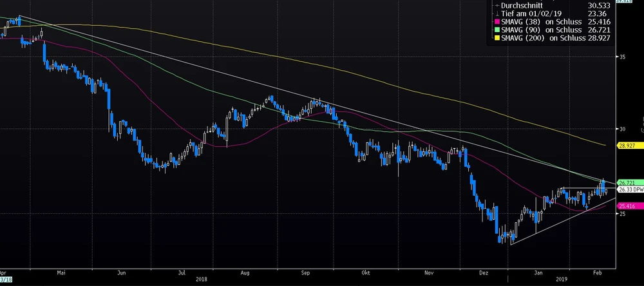Screen dimensions: 644x286
Task: Click the white 26.33 DPW price tag
Action: [630, 189]
